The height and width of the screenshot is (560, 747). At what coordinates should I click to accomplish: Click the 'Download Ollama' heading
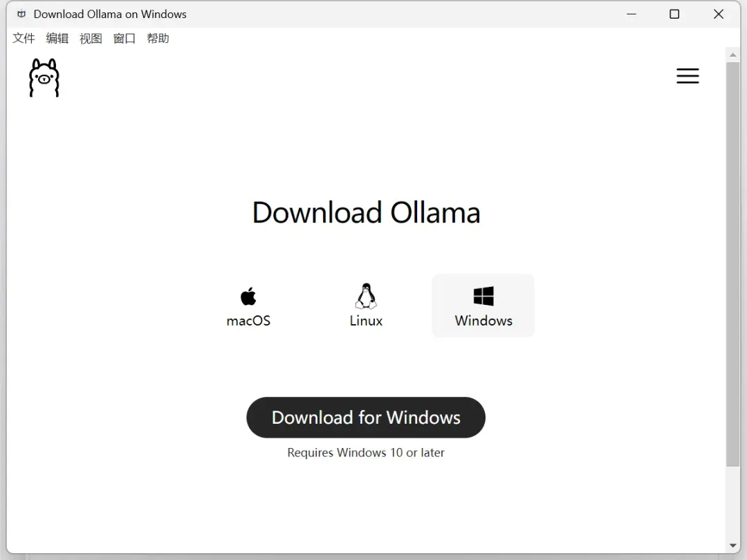(366, 212)
